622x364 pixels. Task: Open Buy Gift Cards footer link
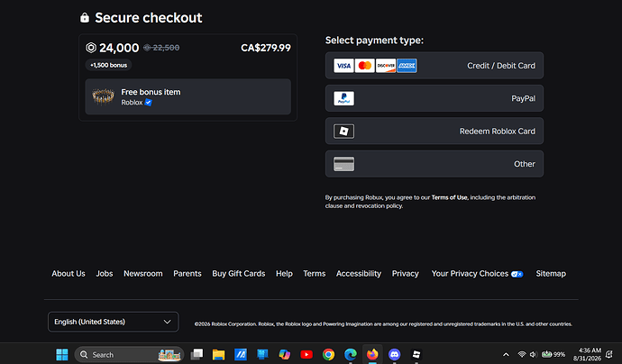pos(238,274)
